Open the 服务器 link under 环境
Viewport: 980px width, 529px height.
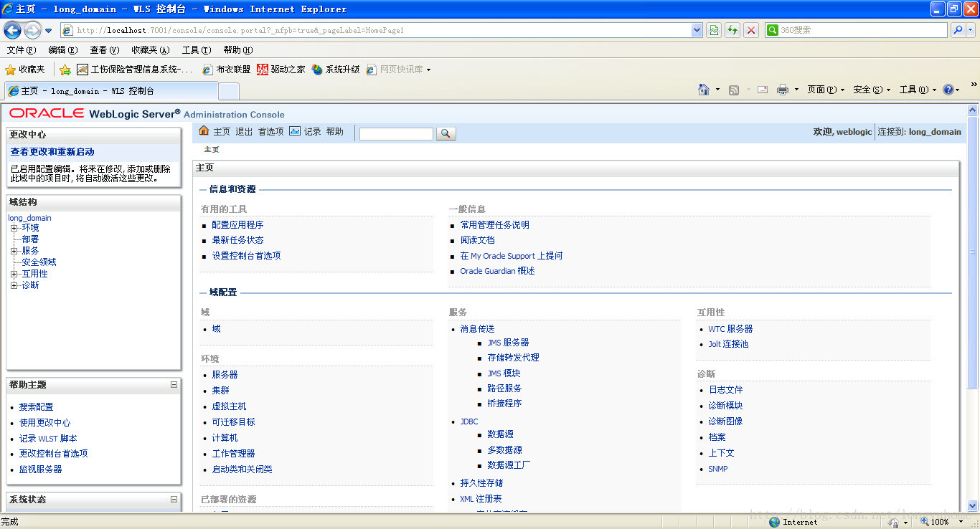(x=225, y=375)
